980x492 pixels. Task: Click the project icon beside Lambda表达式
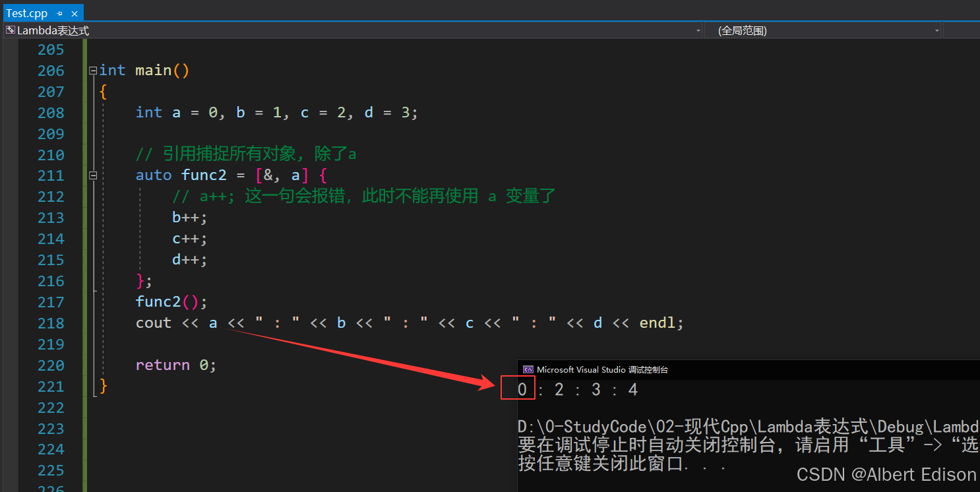coord(10,30)
